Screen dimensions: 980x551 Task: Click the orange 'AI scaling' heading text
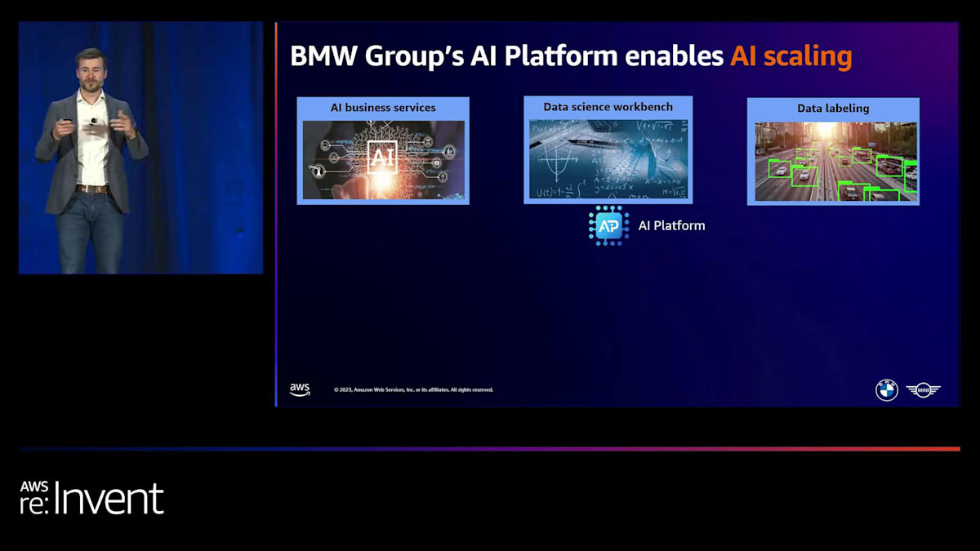tap(791, 56)
